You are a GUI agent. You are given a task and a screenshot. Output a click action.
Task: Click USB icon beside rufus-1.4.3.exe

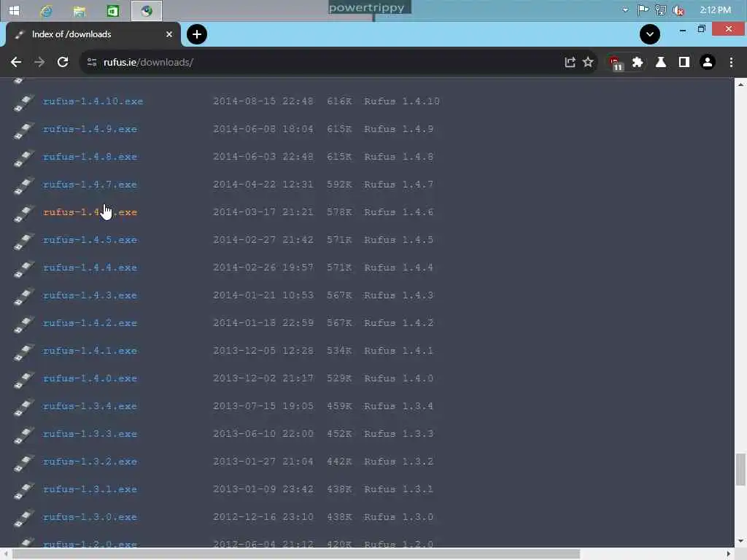point(23,296)
